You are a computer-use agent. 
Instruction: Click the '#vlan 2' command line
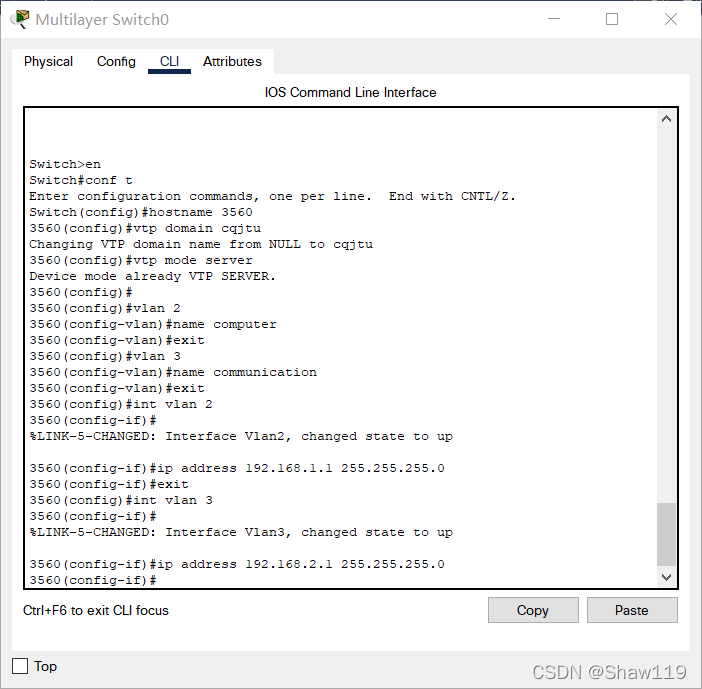pyautogui.click(x=105, y=308)
